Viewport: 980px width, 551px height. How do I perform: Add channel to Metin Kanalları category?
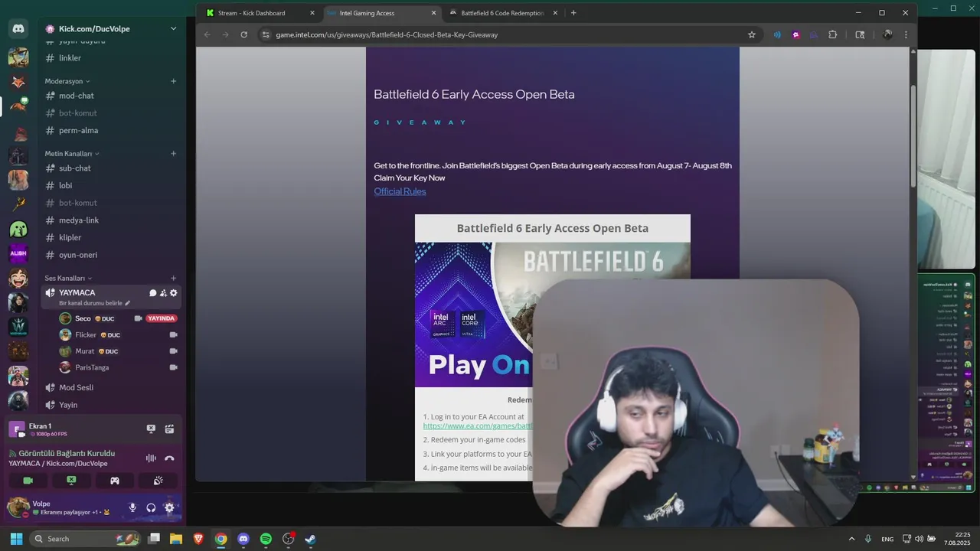(174, 154)
